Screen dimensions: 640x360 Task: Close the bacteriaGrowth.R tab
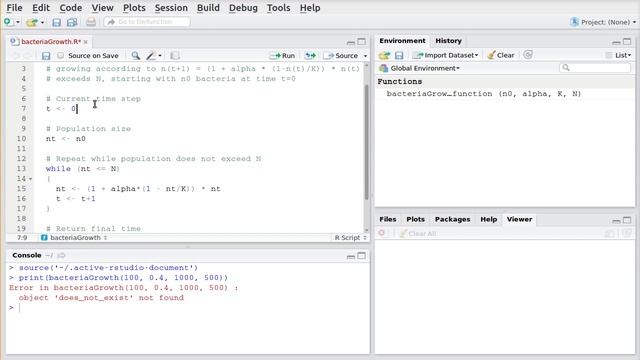pos(86,42)
